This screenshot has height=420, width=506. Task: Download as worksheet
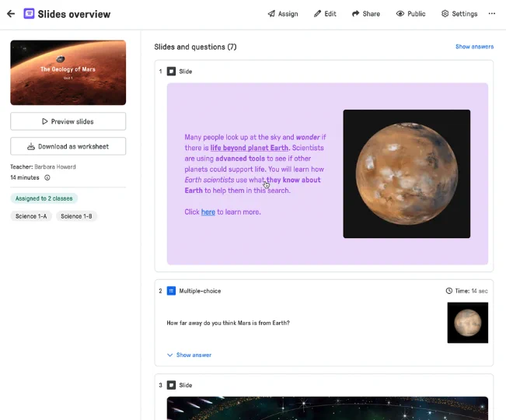68,146
